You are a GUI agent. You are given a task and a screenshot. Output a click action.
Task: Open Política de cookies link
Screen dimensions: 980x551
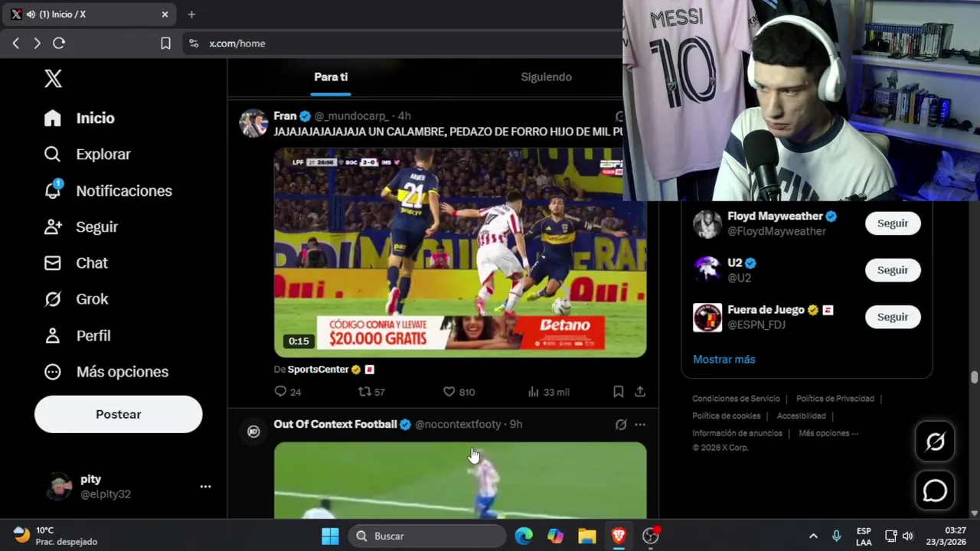click(726, 416)
